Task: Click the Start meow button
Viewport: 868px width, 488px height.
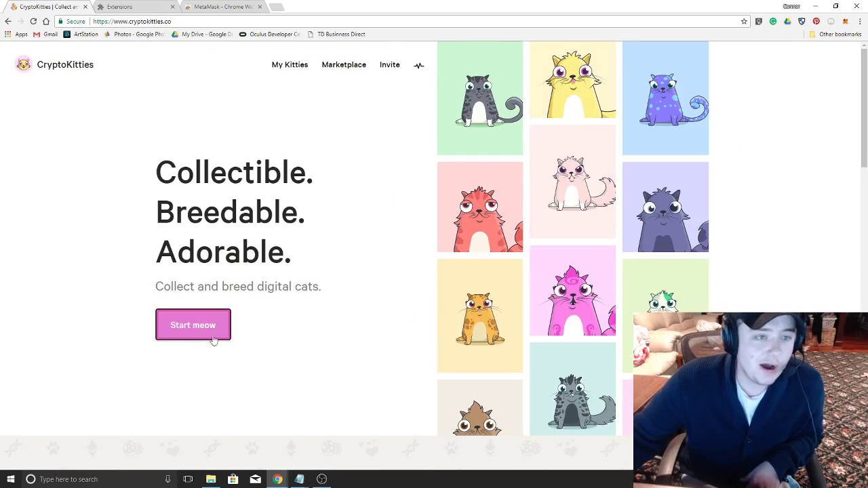Action: click(193, 325)
